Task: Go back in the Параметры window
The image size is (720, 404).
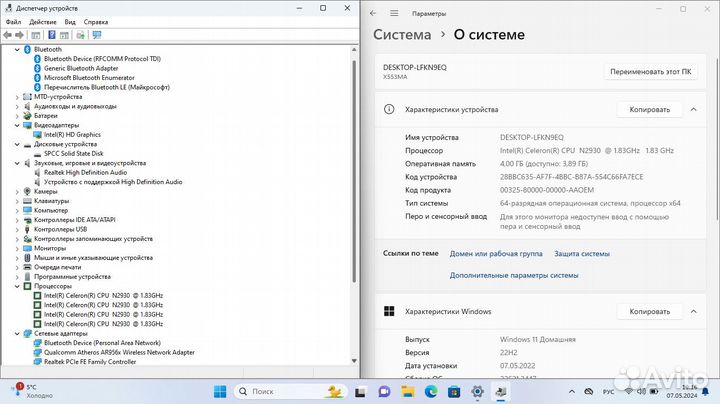Action: (x=373, y=13)
